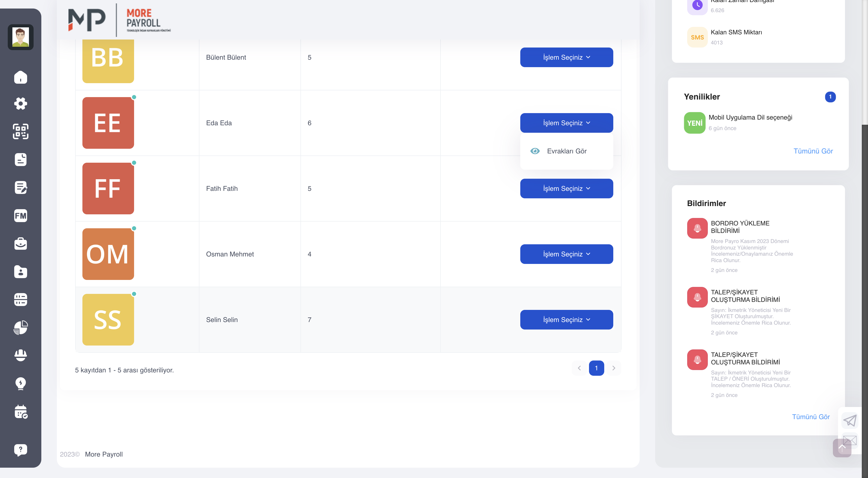Open the QR code scanner icon

[21, 131]
